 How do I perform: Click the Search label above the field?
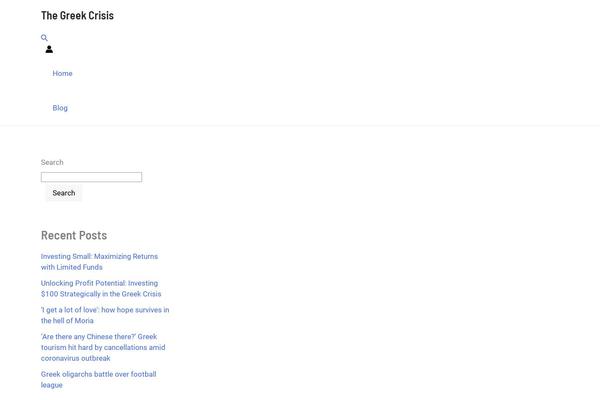[52, 162]
